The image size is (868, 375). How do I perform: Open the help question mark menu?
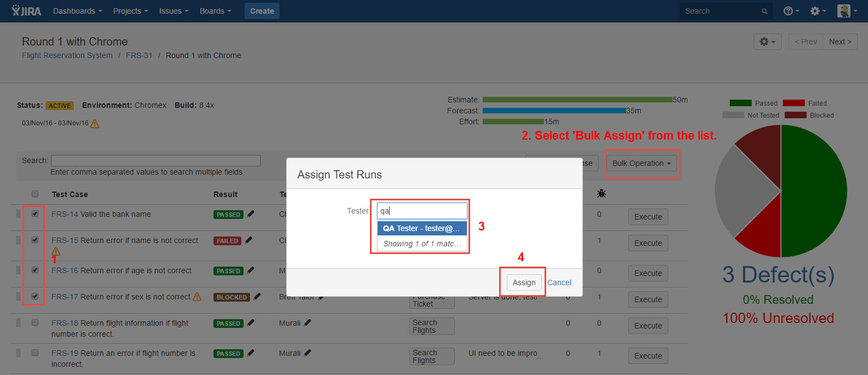pos(791,11)
